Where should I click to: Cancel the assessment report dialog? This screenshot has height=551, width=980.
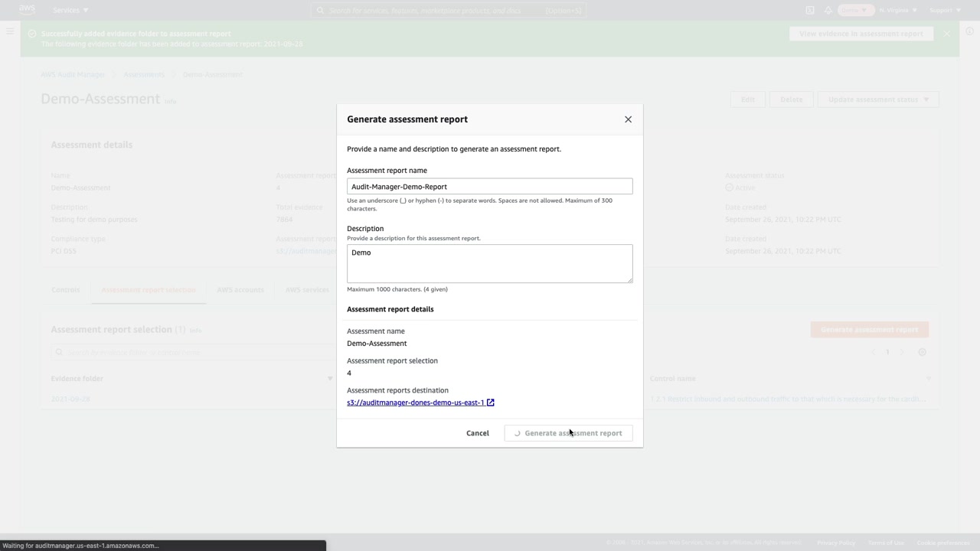tap(478, 433)
